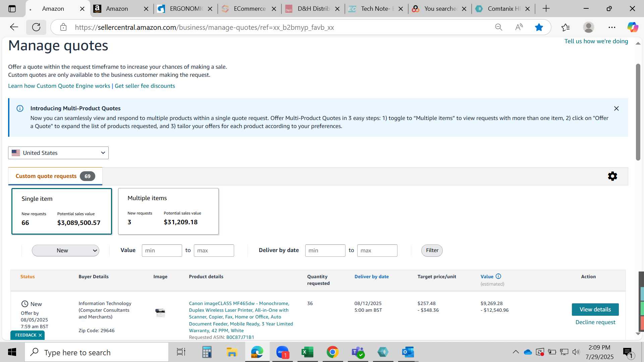Click the favorites star for this page
644x362 pixels.
tap(539, 27)
